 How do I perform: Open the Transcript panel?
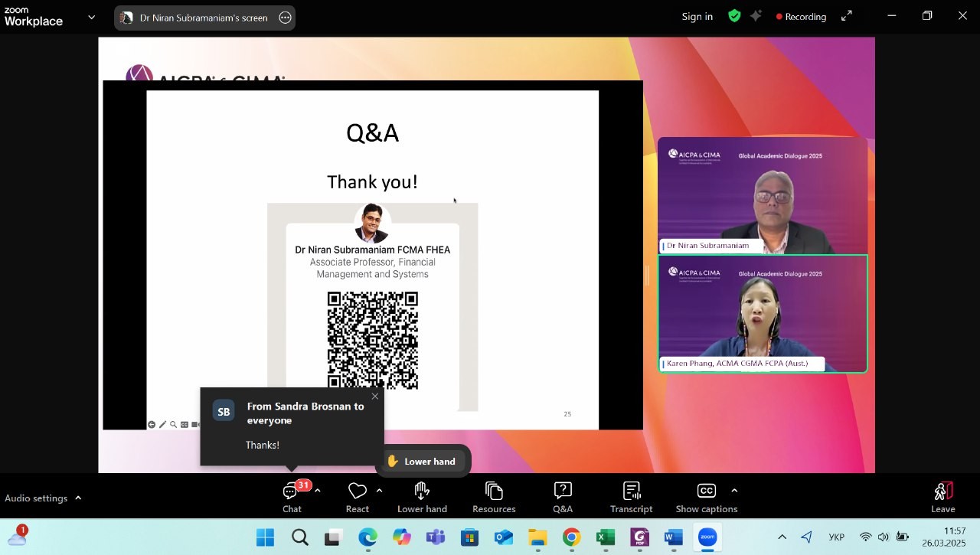pyautogui.click(x=632, y=498)
